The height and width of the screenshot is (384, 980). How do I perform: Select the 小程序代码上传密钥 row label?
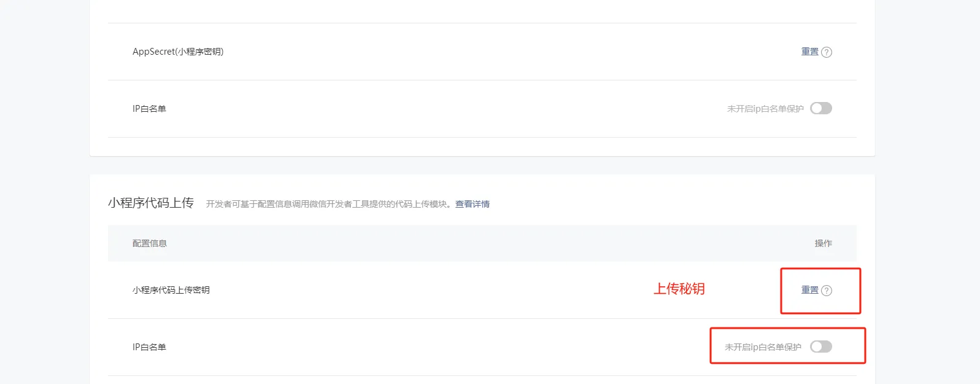(171, 290)
